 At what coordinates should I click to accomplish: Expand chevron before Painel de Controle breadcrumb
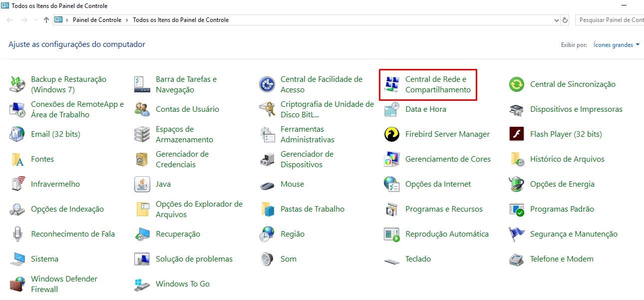[x=67, y=20]
